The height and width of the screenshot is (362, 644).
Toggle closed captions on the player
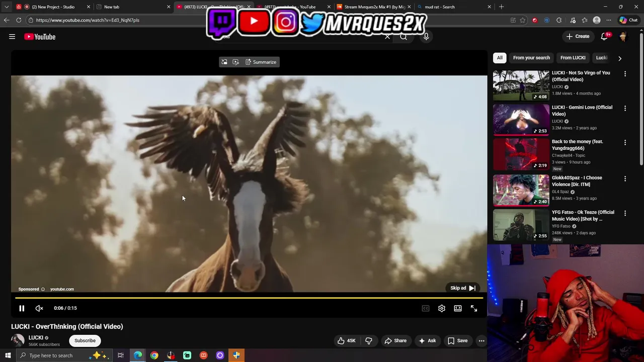tap(426, 308)
